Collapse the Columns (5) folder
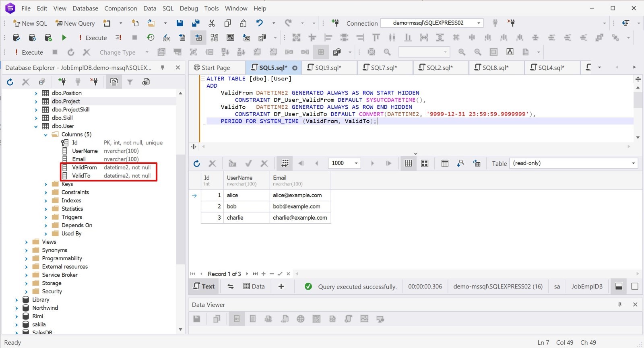The height and width of the screenshot is (348, 644). [45, 135]
